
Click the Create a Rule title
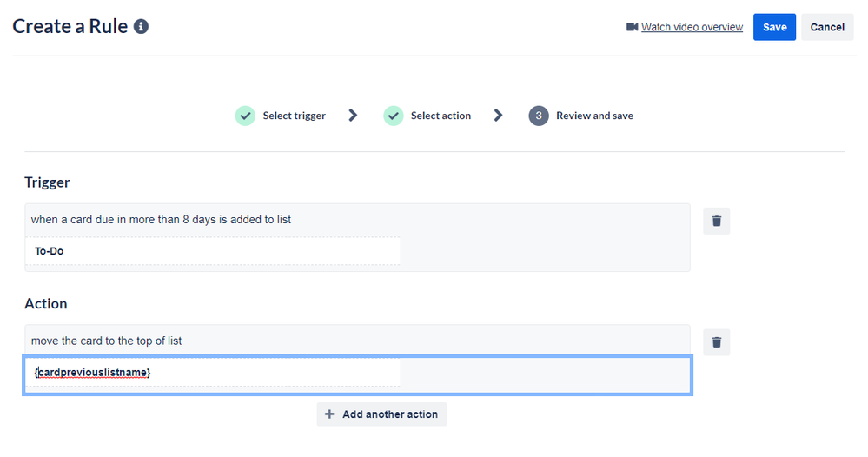coord(70,27)
